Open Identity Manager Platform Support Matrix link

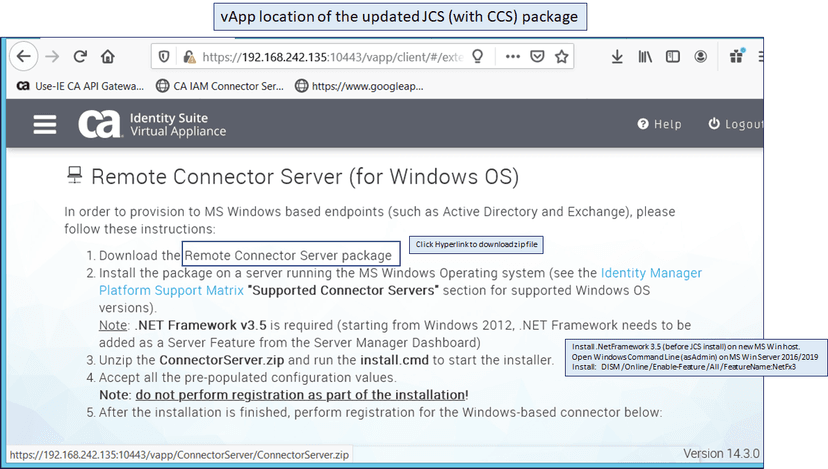(650, 272)
